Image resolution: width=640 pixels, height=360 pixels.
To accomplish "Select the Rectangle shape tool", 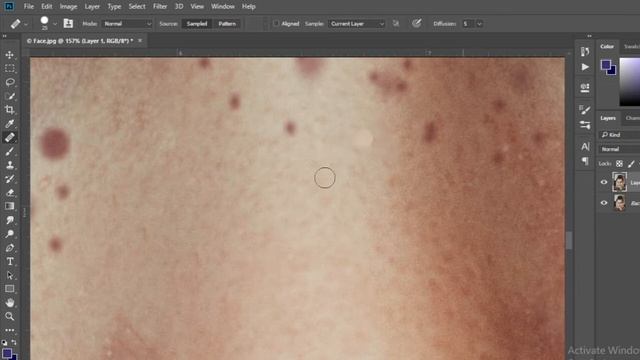I will coord(10,289).
